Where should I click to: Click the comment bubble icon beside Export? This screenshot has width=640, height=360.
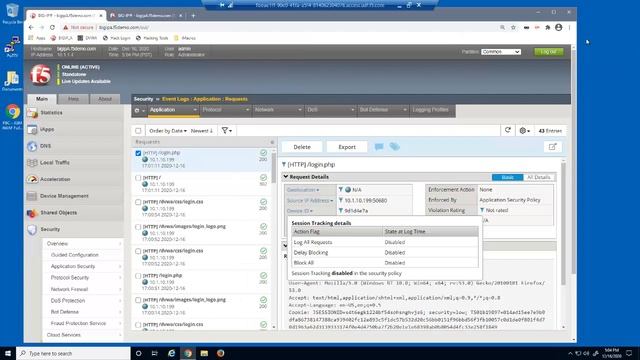click(379, 147)
